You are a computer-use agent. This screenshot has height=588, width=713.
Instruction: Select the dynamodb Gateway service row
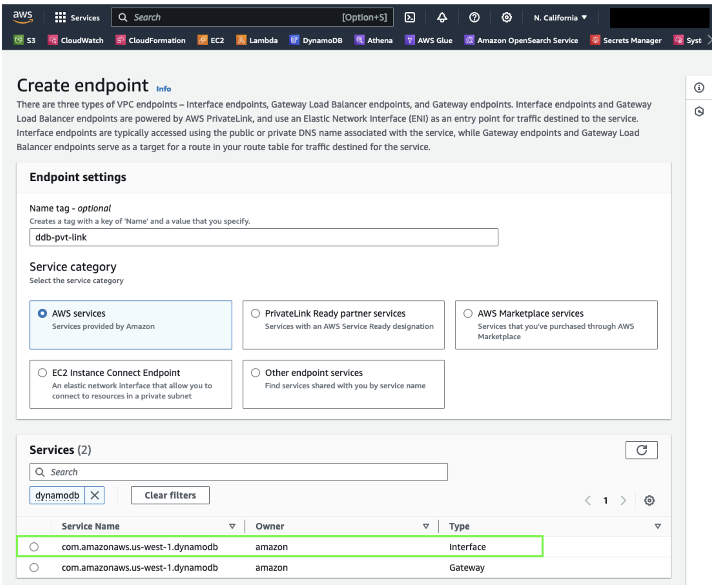[x=34, y=568]
